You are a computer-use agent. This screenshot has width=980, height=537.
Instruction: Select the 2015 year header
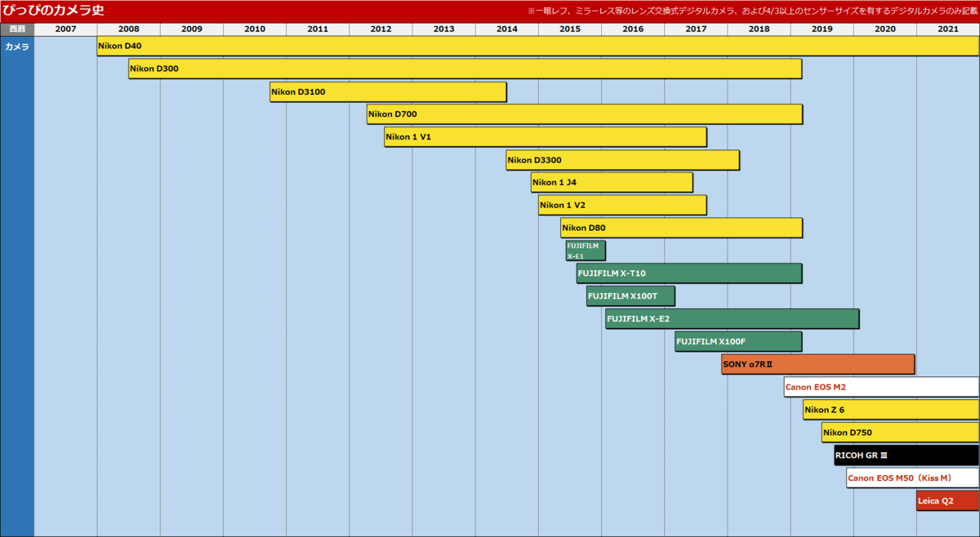point(570,29)
